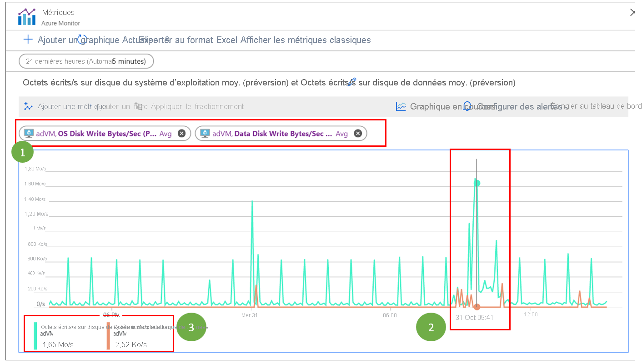Viewport: 642px width, 364px height.
Task: Click the 1,65 Mo/s legend value
Action: point(58,344)
